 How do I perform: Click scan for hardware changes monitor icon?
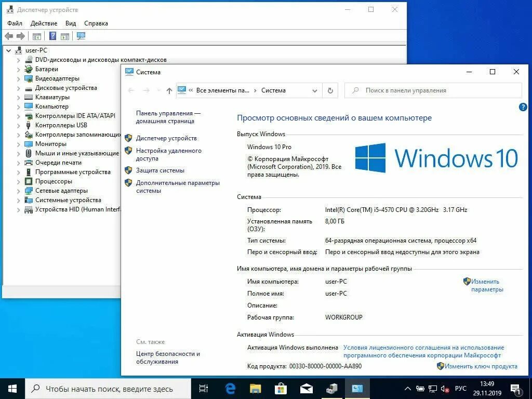point(81,36)
